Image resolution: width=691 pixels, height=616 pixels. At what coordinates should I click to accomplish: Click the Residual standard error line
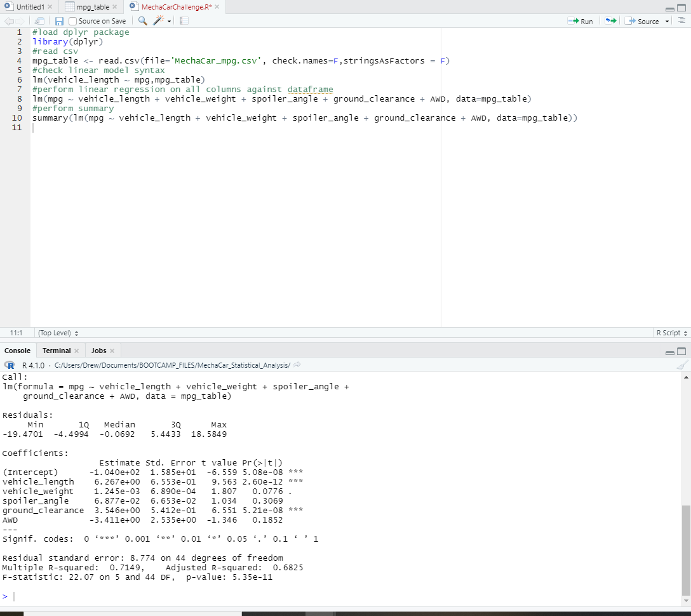[x=142, y=558]
